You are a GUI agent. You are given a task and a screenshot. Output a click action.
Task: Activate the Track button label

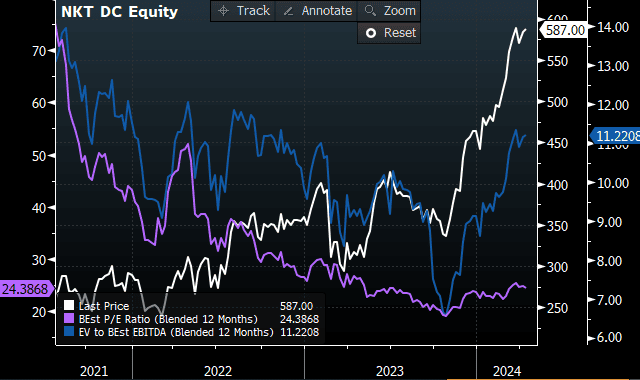tap(253, 11)
